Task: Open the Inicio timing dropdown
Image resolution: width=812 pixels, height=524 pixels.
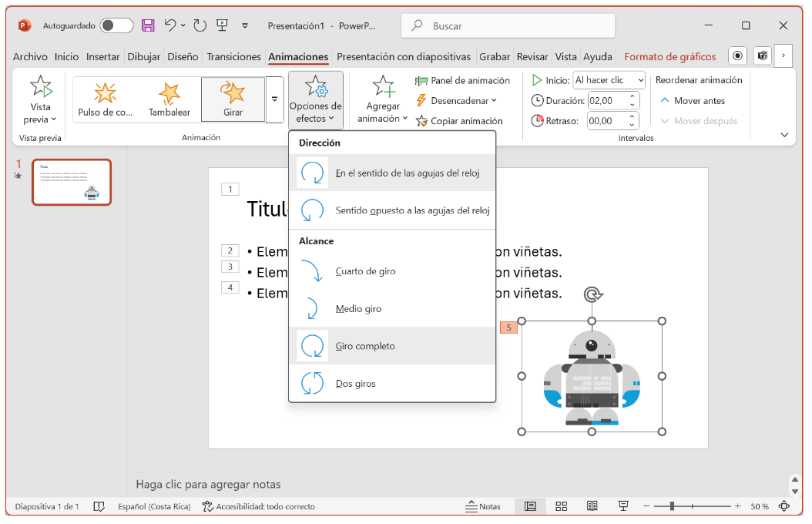Action: 609,80
